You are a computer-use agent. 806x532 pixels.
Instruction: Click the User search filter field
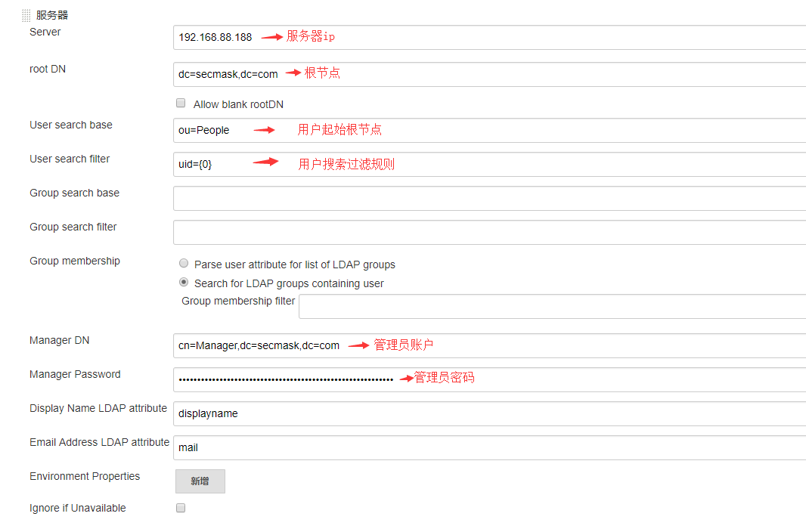pyautogui.click(x=454, y=164)
